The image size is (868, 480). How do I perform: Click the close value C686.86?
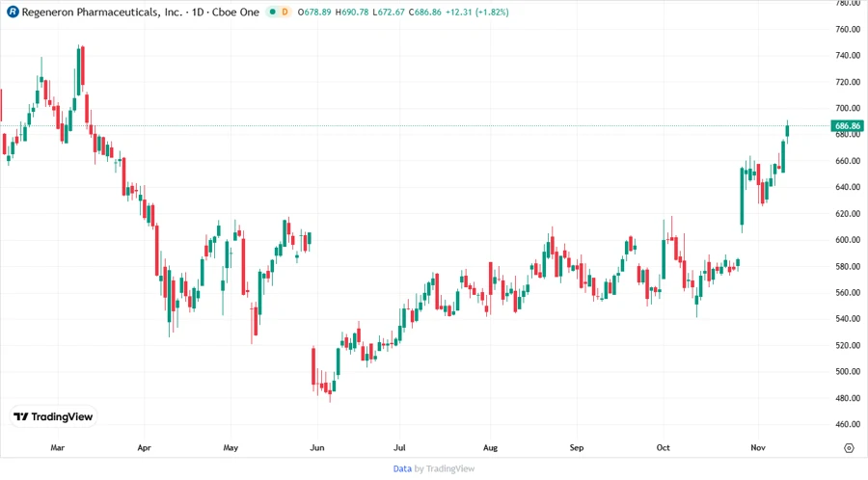424,12
